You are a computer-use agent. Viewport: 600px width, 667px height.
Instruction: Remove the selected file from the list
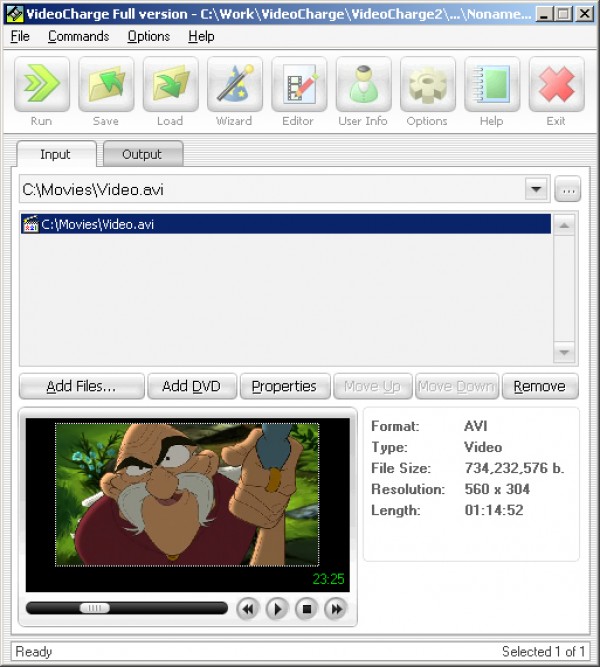click(540, 386)
